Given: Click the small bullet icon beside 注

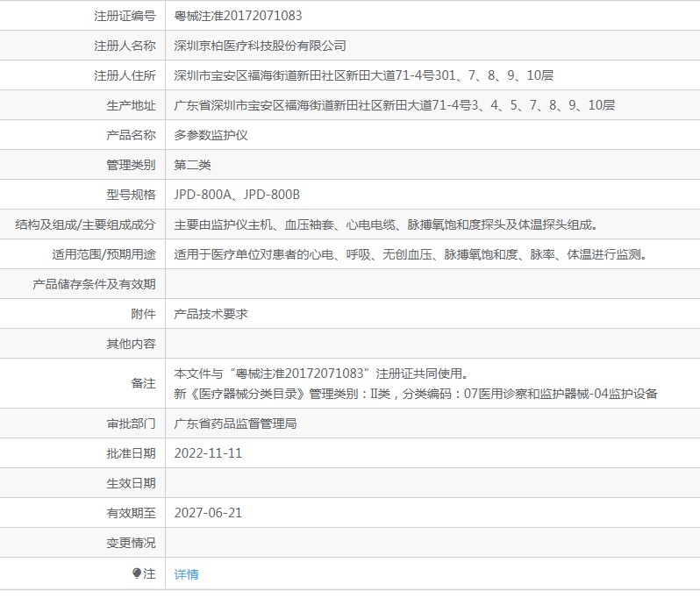Looking at the screenshot, I should (136, 573).
